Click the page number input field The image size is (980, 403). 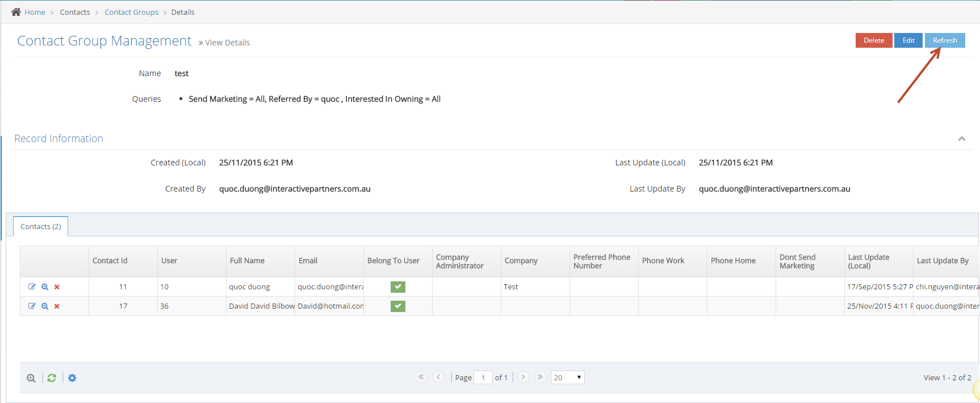point(483,377)
